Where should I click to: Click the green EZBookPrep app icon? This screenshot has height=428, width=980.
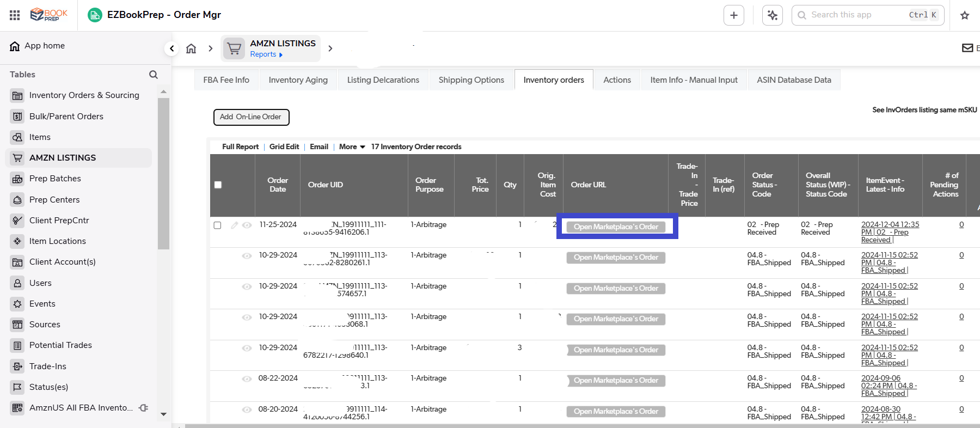95,15
